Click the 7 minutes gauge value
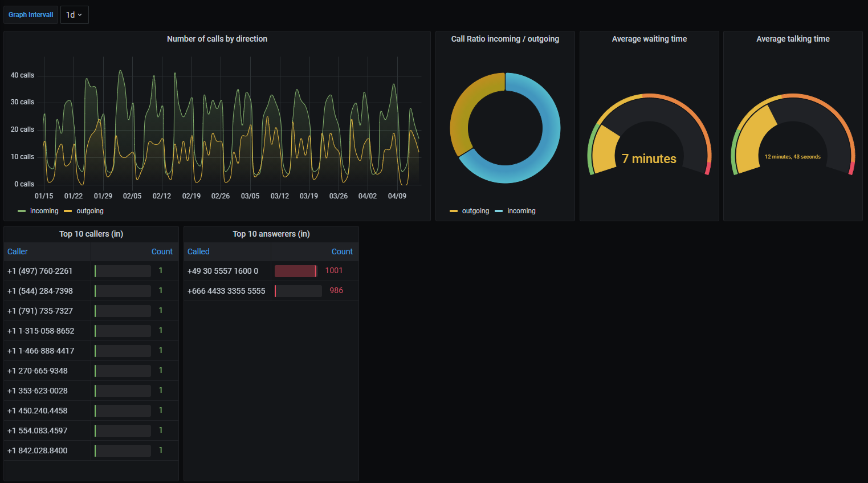Screen dimensions: 868x483 pyautogui.click(x=649, y=159)
